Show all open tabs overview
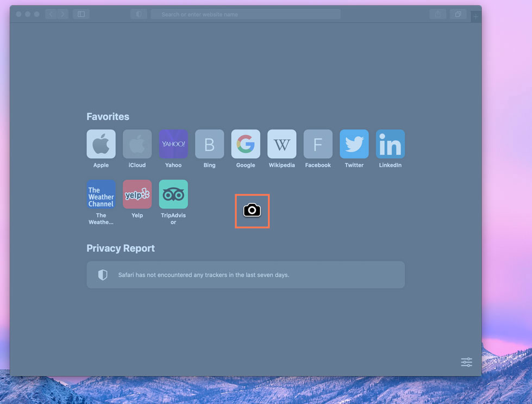 pos(458,15)
